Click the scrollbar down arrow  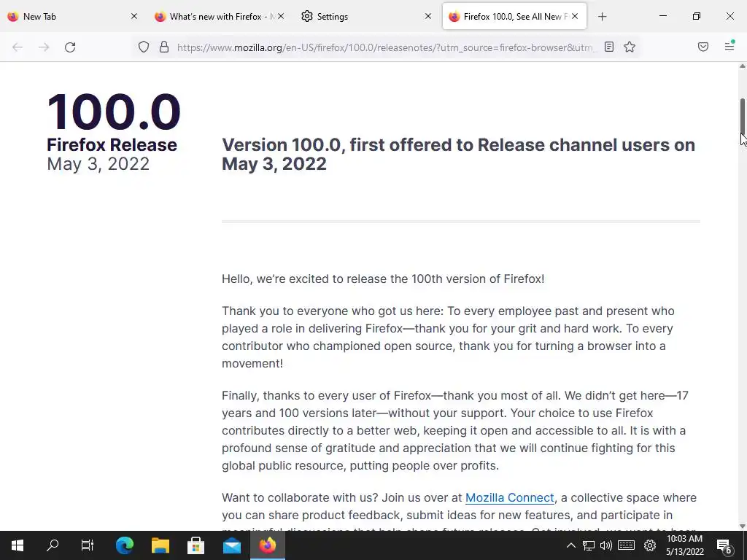point(742,526)
